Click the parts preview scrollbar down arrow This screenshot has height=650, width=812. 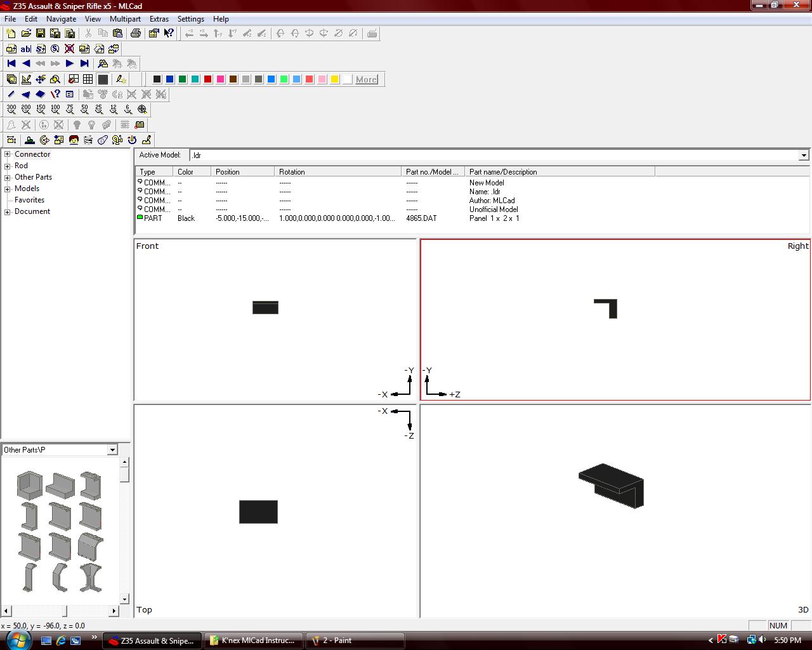click(124, 599)
